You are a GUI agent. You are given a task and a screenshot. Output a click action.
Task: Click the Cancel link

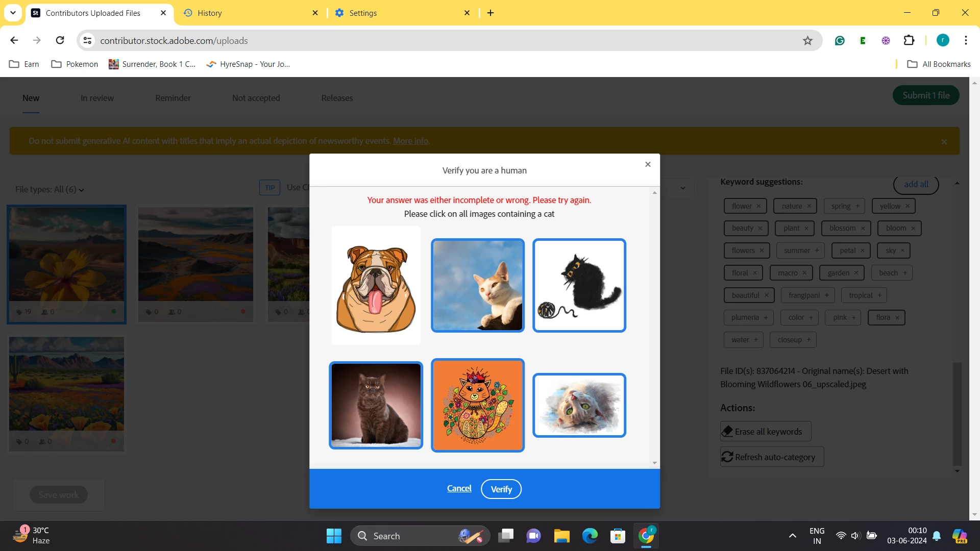click(x=459, y=488)
